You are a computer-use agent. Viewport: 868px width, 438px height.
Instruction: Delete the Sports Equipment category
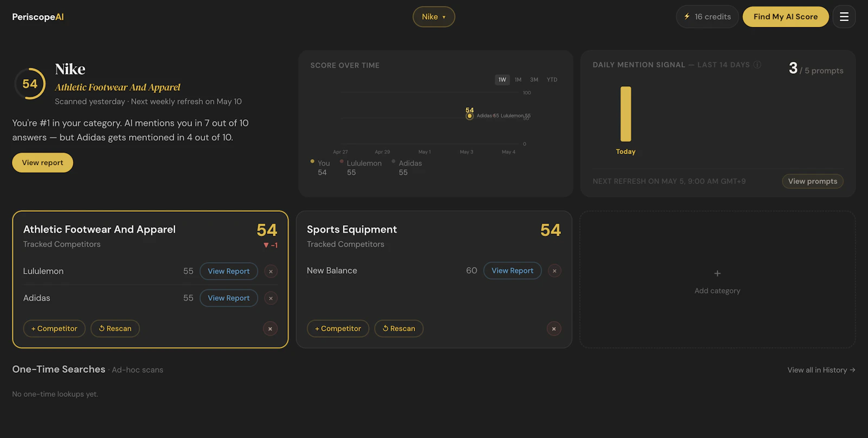[x=554, y=328]
